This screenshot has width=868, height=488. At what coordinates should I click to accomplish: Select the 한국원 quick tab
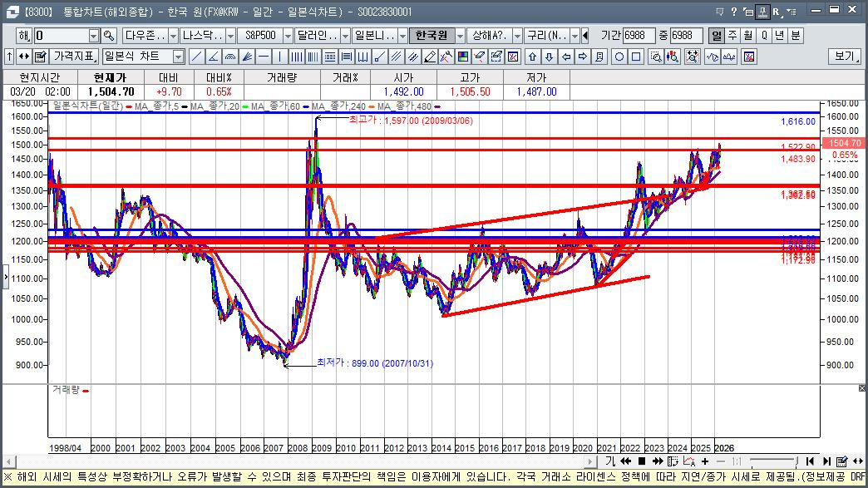[x=431, y=37]
